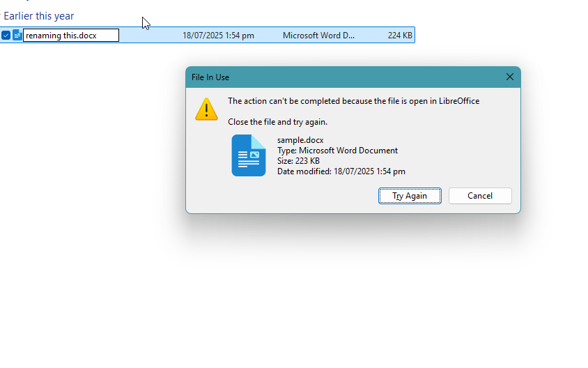The image size is (588, 368).
Task: Click the Word document icon in the file row
Action: pos(17,36)
